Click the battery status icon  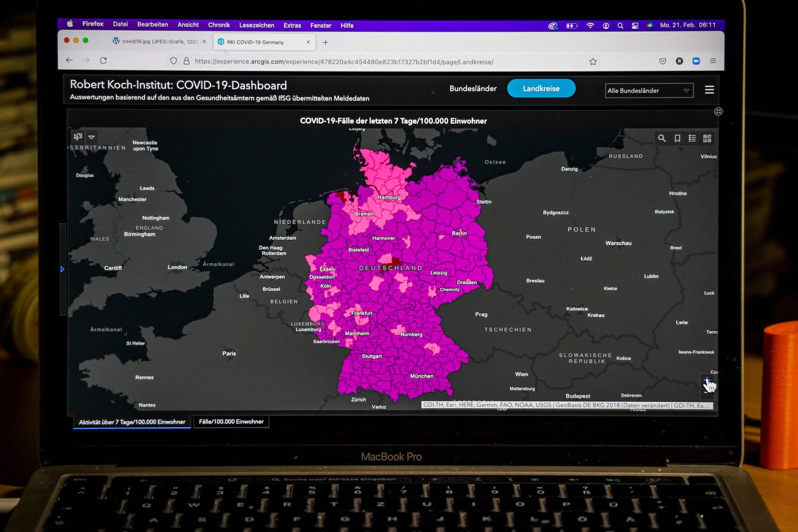[x=571, y=26]
